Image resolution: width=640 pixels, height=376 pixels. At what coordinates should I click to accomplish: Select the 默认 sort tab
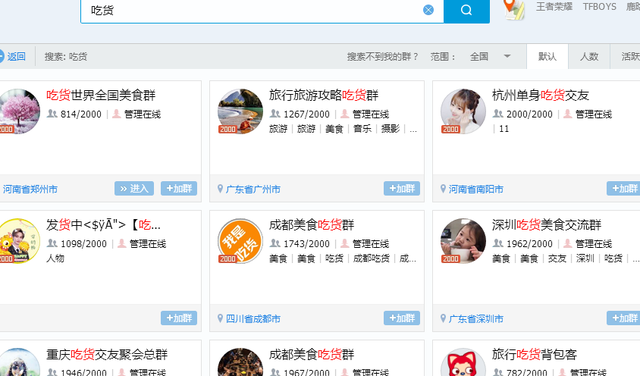point(547,56)
